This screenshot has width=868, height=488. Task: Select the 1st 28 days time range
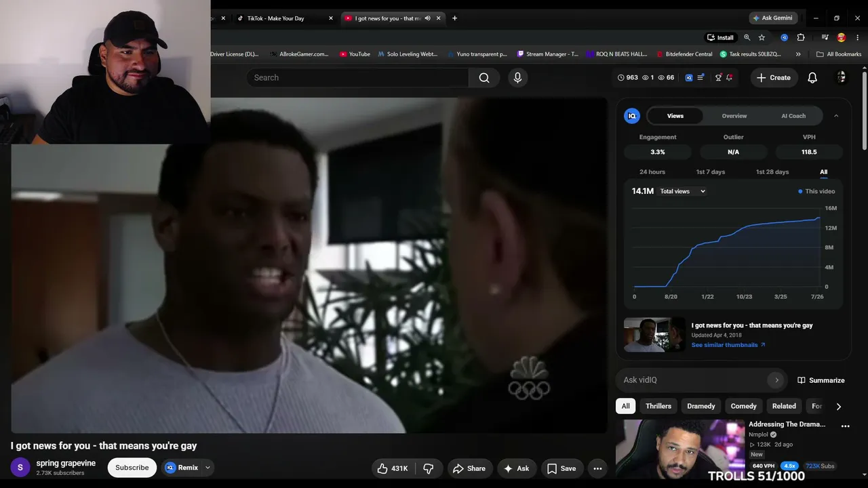point(772,172)
